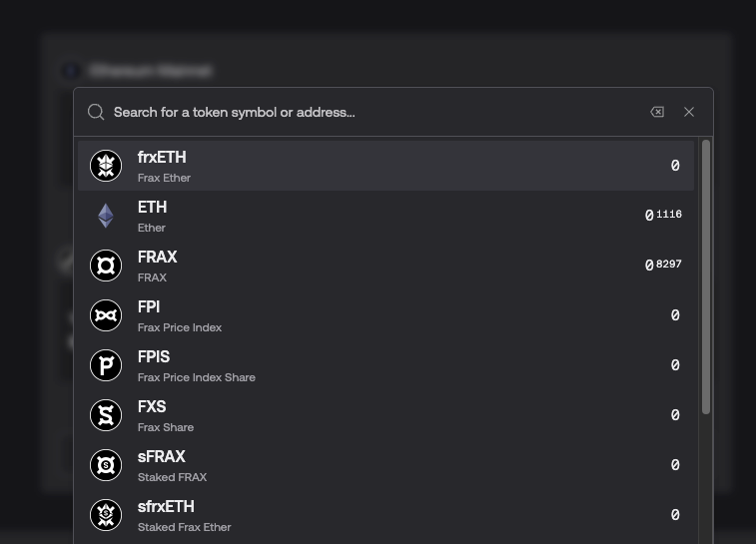The image size is (756, 544).
Task: Click the token list scrollbar
Action: (706, 277)
